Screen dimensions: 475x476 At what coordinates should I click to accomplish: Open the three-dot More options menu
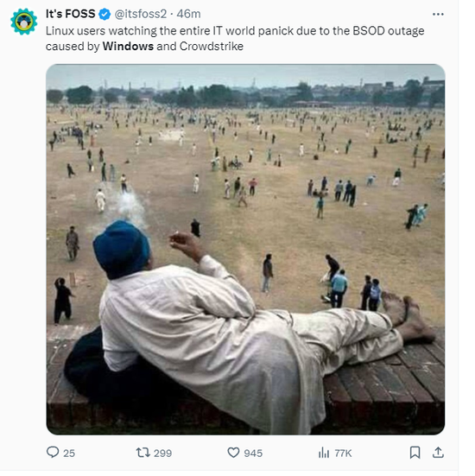click(438, 15)
